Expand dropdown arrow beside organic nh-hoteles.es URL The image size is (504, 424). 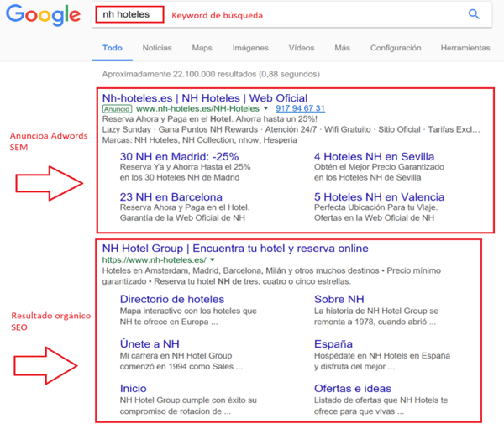[213, 260]
